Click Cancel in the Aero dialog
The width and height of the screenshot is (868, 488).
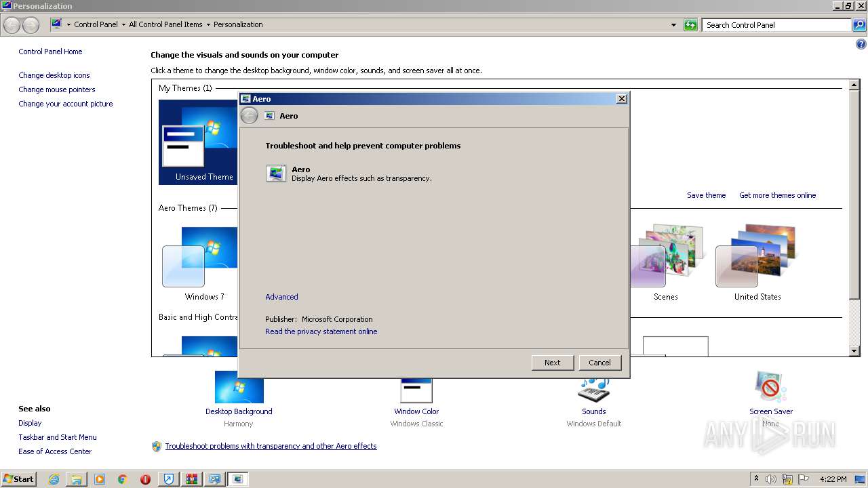[x=599, y=363]
